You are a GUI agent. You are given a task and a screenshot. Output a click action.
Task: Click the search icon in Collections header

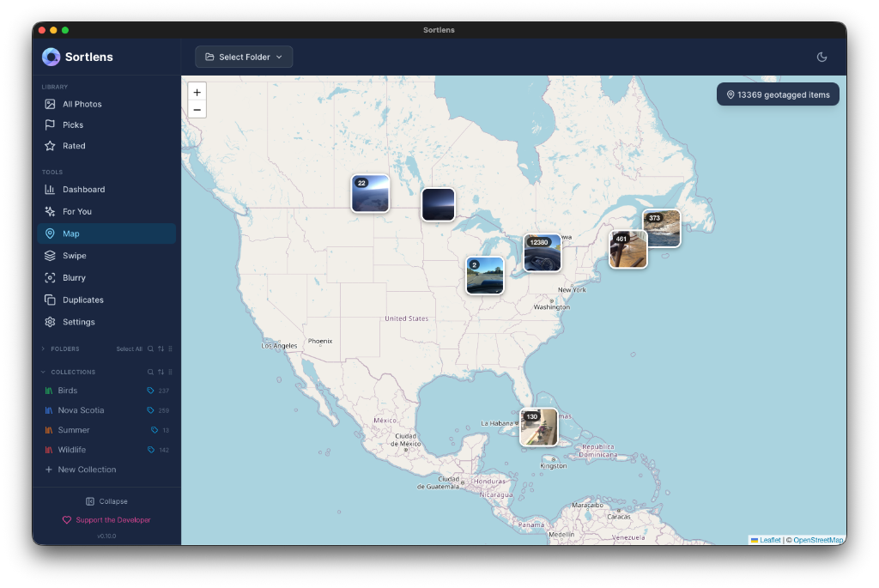click(x=150, y=372)
